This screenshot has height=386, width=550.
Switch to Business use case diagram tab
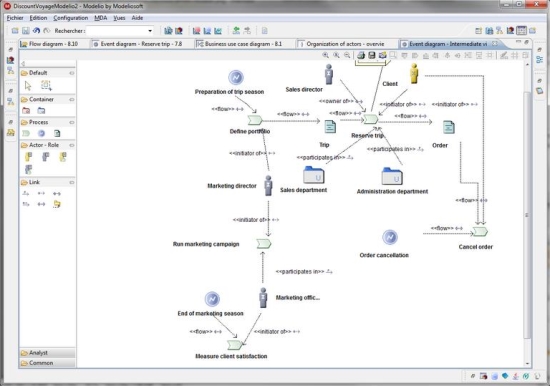243,44
